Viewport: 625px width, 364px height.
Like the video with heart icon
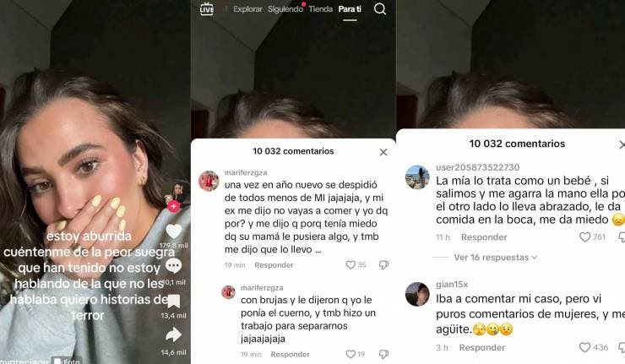[x=174, y=231]
